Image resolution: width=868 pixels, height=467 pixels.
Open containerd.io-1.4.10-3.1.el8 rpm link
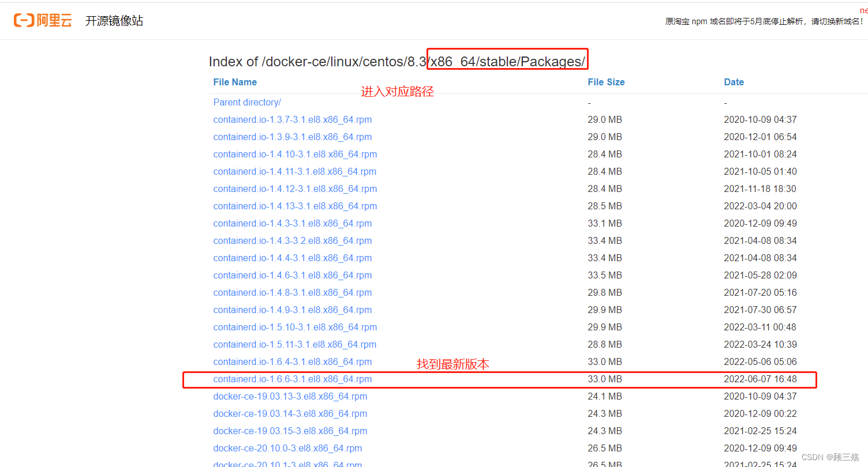pyautogui.click(x=295, y=154)
